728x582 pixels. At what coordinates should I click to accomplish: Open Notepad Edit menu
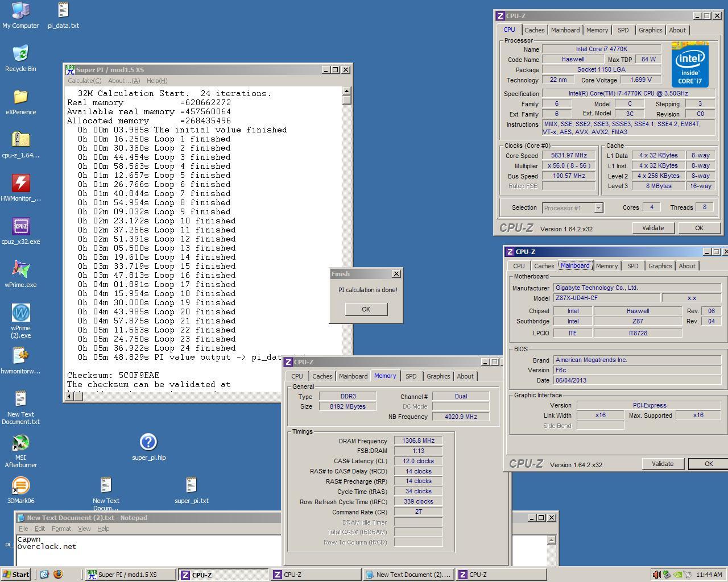[40, 529]
